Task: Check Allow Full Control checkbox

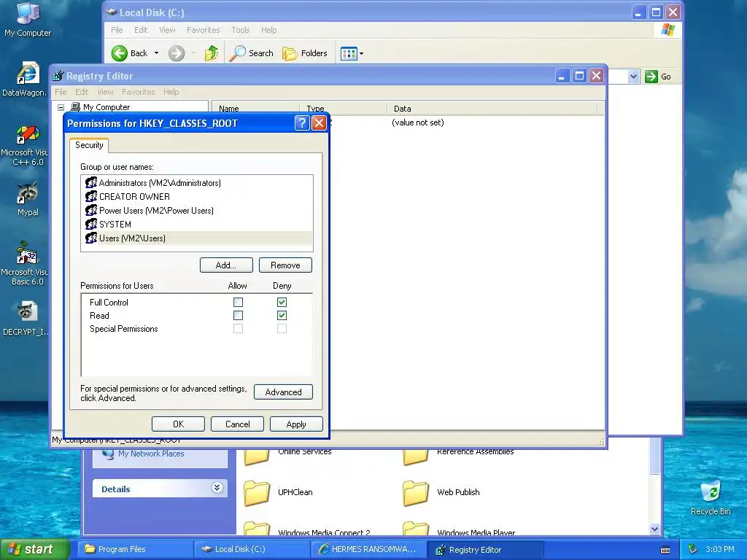Action: 239,303
